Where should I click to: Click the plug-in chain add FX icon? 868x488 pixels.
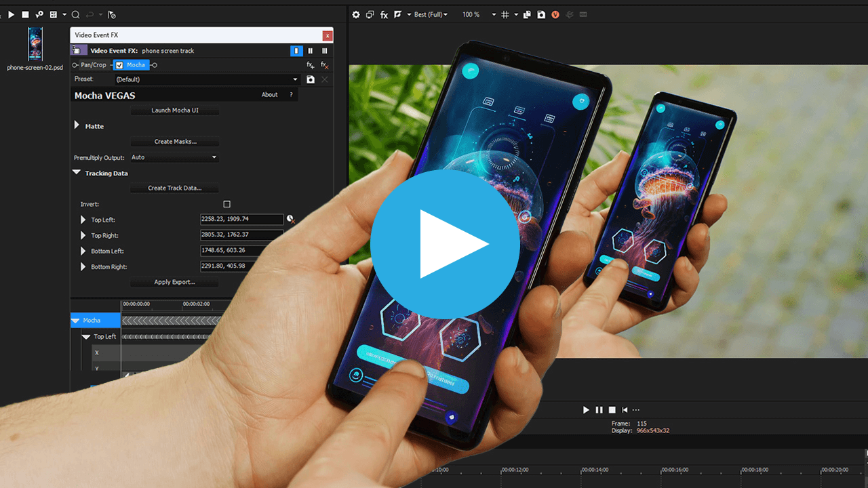[310, 65]
